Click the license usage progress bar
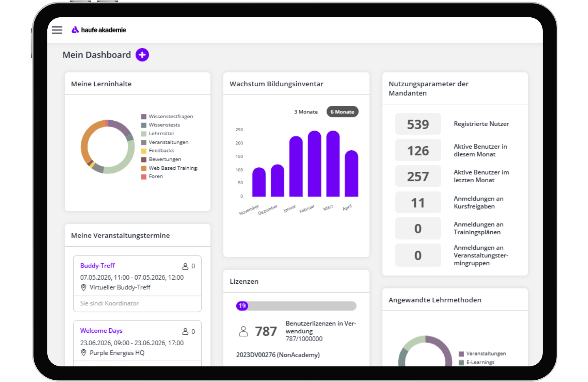Screen dimensions: 588x382 pyautogui.click(x=296, y=306)
